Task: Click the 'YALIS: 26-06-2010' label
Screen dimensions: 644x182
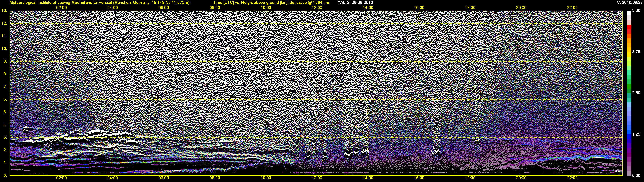Action: [355, 3]
